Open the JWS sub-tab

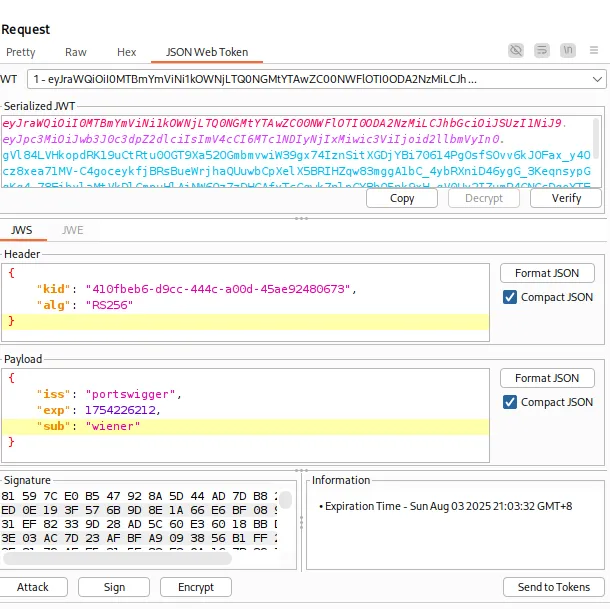22,230
